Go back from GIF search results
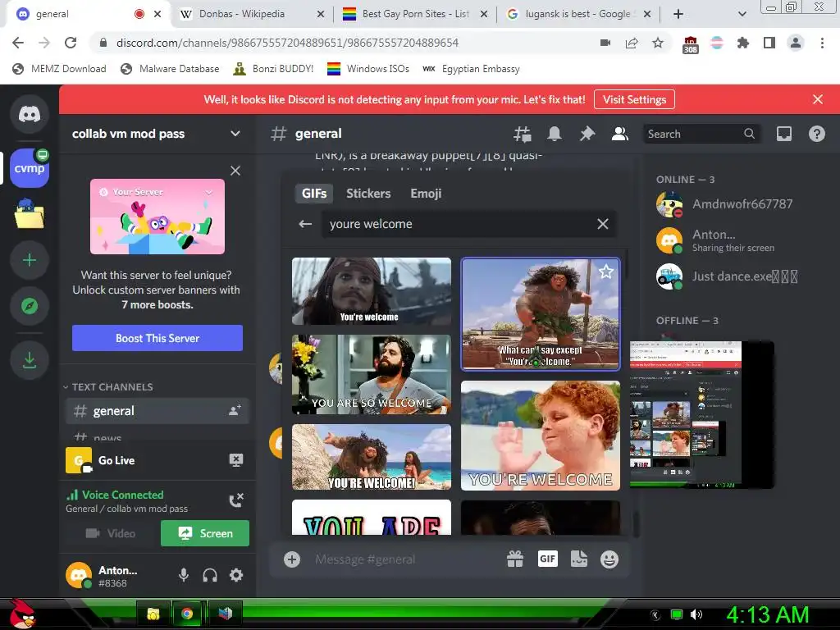Viewport: 840px width, 630px height. (305, 224)
